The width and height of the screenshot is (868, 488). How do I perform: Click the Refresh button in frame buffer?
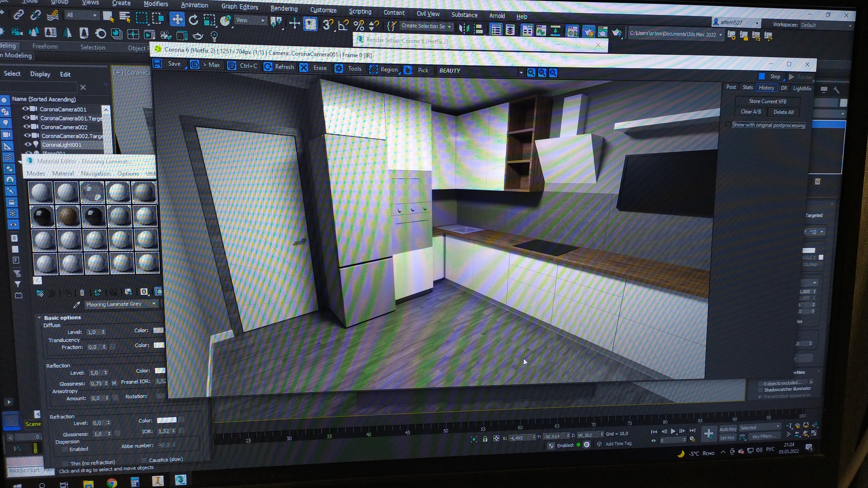[279, 67]
